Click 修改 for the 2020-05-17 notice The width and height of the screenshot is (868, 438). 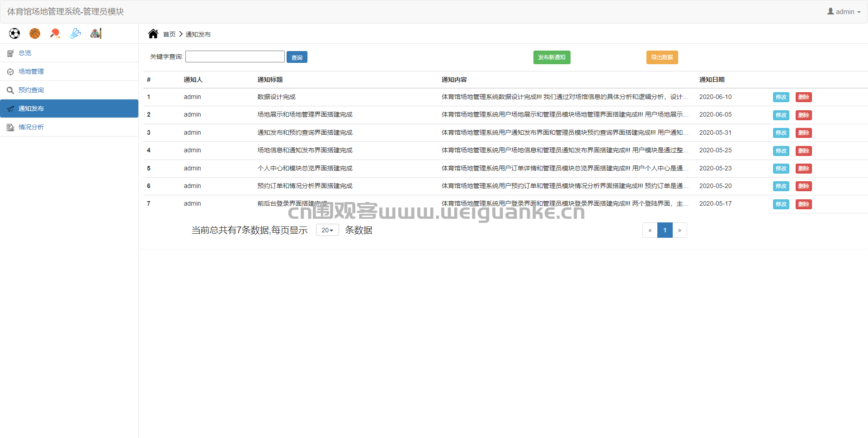[781, 204]
